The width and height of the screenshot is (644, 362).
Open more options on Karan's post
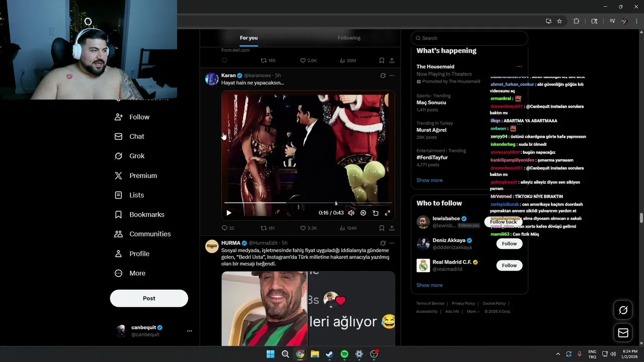(x=392, y=75)
